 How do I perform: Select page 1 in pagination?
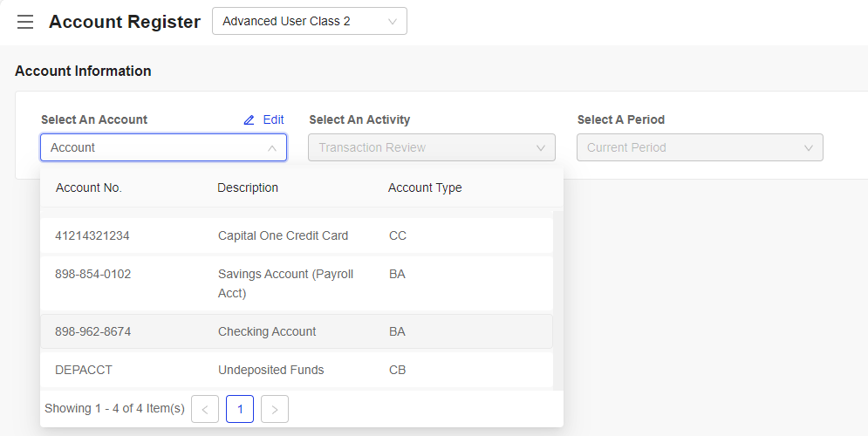[x=240, y=410]
